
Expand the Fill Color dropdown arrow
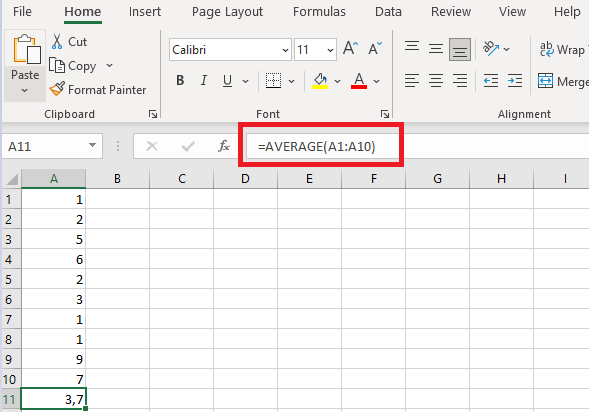[337, 81]
